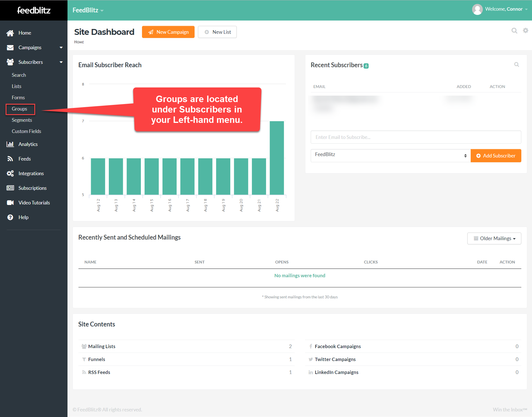Open Custom Fields under Subscribers

tap(26, 131)
